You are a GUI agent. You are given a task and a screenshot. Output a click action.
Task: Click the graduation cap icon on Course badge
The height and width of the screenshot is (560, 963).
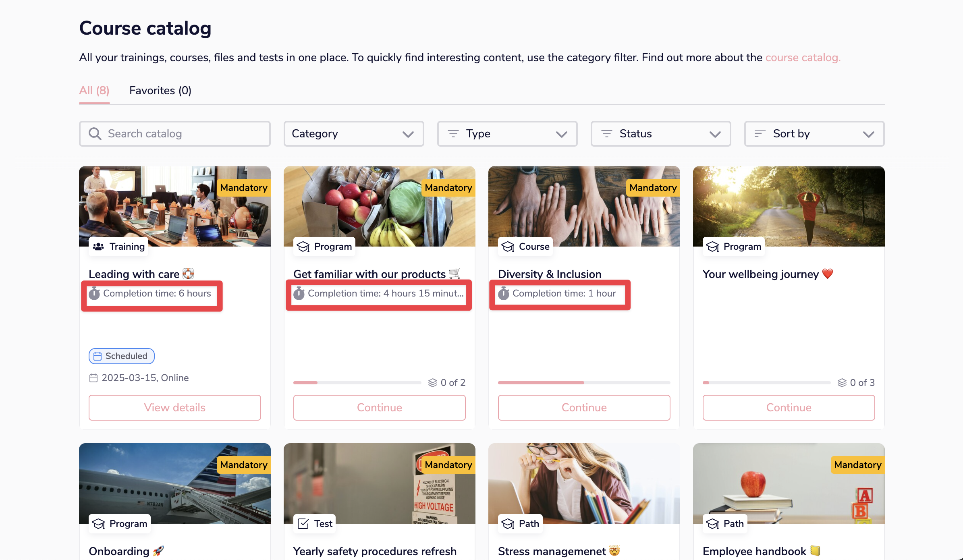point(508,247)
